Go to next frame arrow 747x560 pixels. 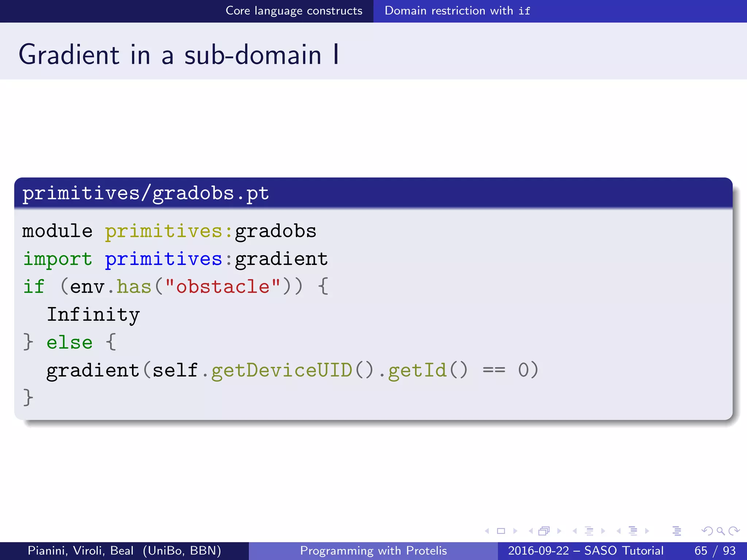click(559, 531)
